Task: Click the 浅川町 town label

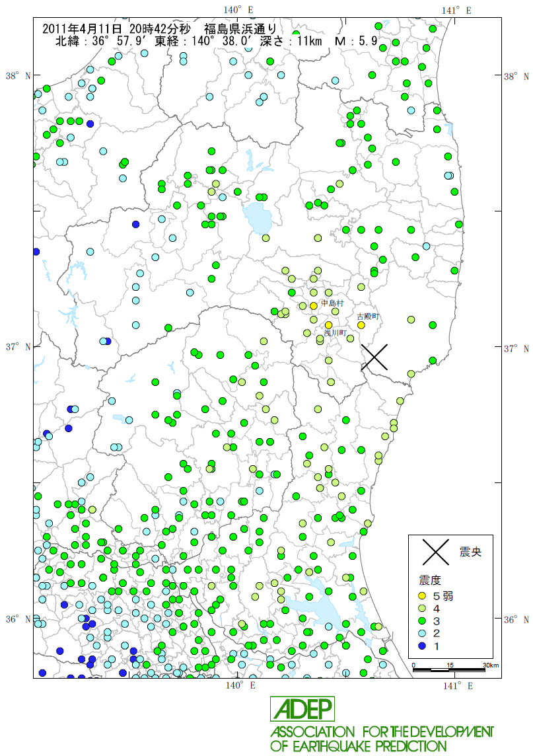Action: click(x=335, y=333)
